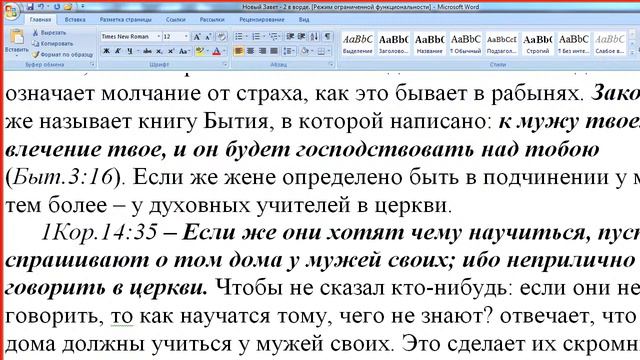Screen dimensions: 640x360
Task: Switch to the Ссылки tab
Action: 176,20
